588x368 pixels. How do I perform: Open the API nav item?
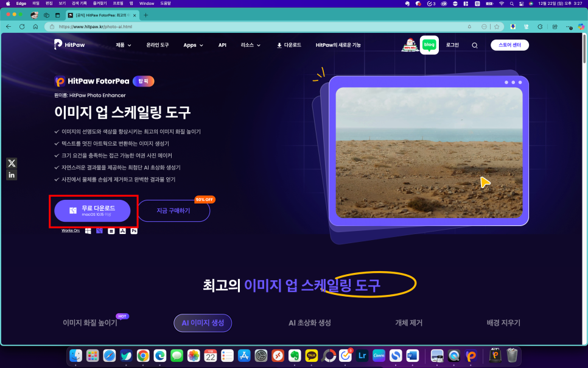[x=222, y=45]
